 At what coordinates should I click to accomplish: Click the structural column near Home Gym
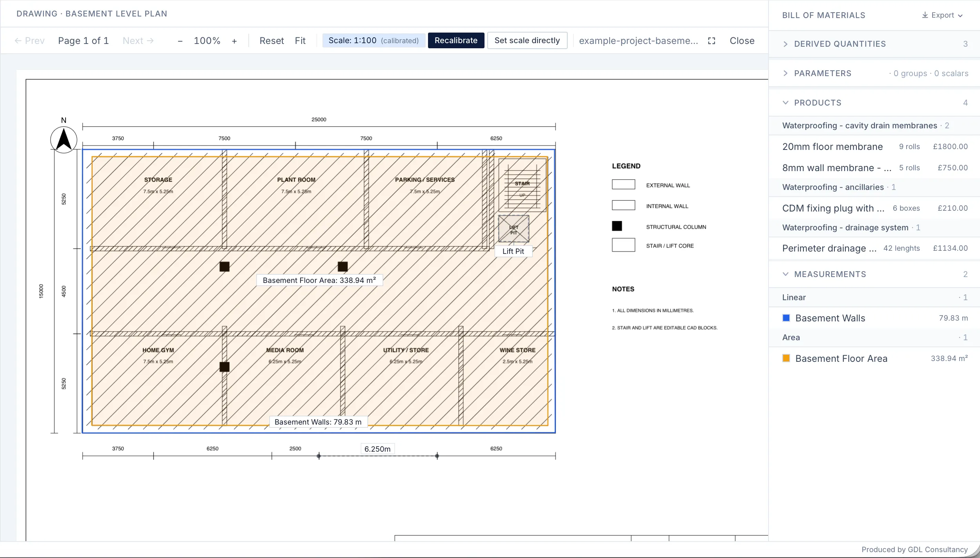pyautogui.click(x=224, y=367)
